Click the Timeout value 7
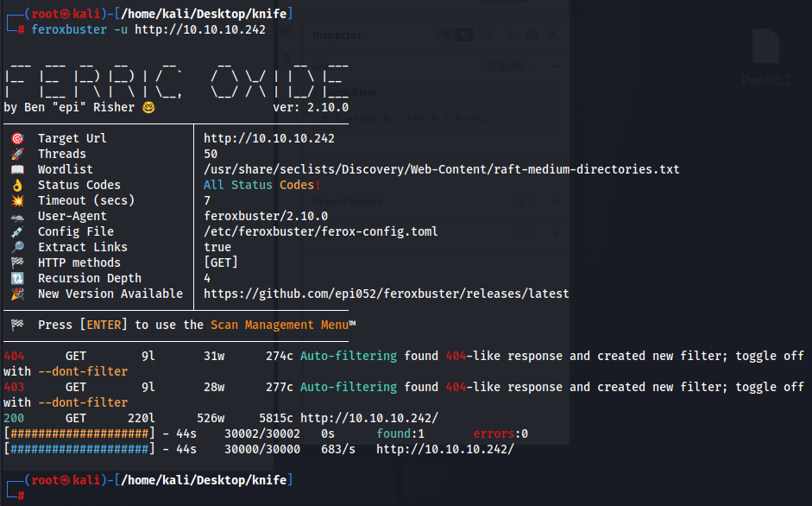 point(207,200)
